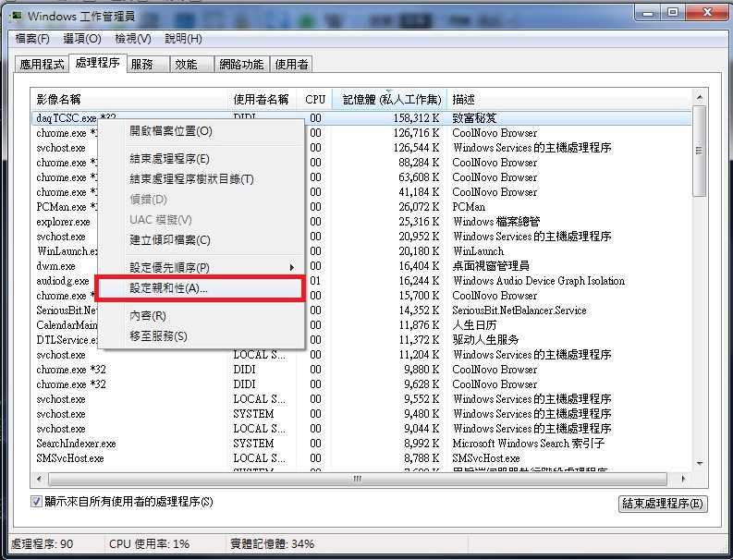Maximize the Task Manager window

coord(673,13)
